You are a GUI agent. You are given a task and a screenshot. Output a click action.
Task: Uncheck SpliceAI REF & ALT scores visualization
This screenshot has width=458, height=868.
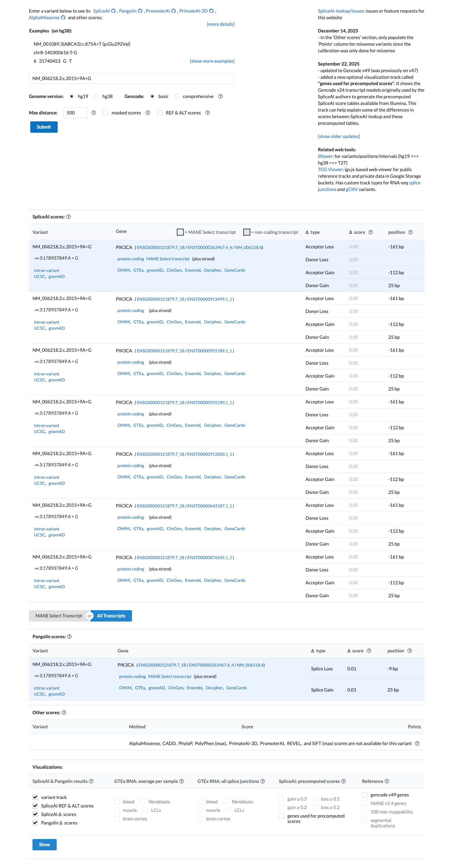(x=35, y=805)
